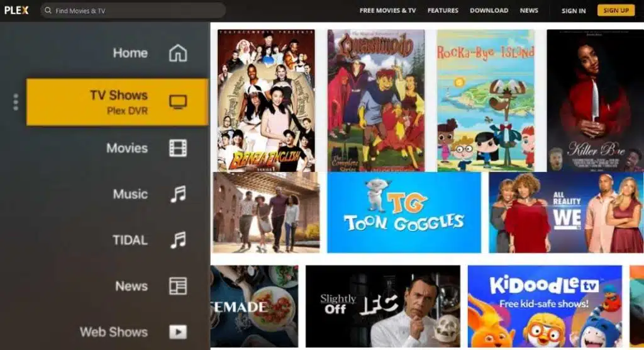The height and width of the screenshot is (350, 644).
Task: Open Free Movies & TV link
Action: pos(387,10)
